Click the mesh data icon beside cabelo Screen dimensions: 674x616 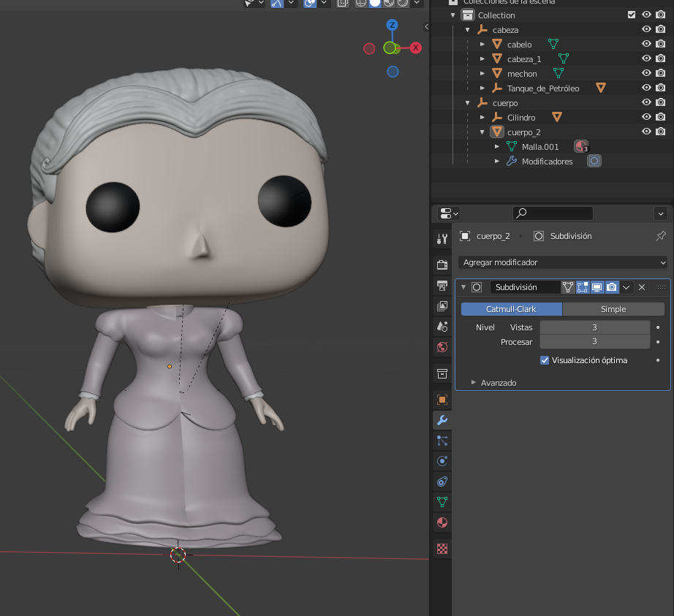[x=553, y=44]
